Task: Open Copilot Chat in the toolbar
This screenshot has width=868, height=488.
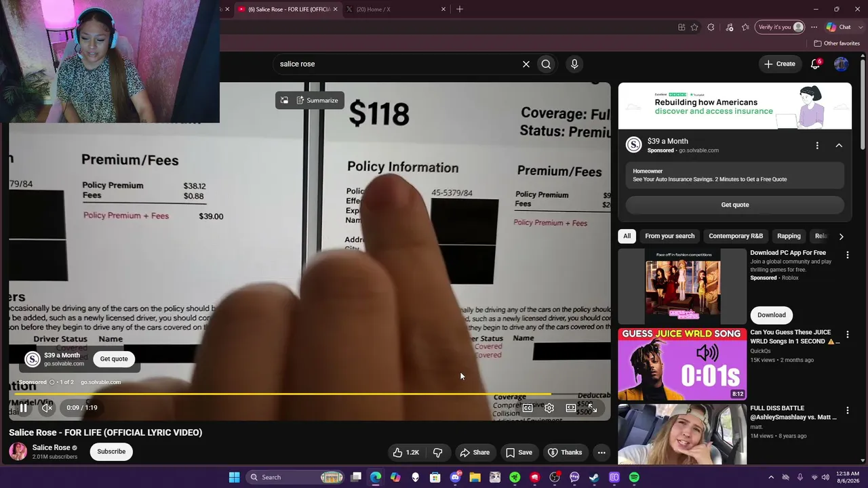Action: [x=839, y=27]
